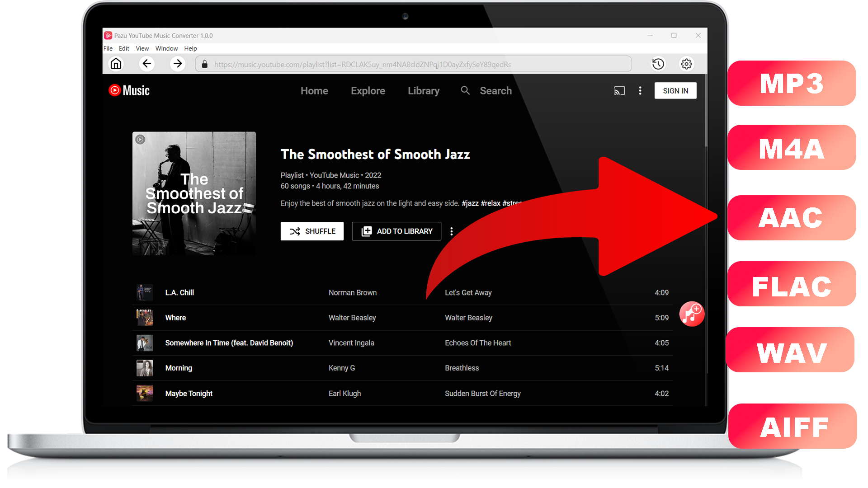Image resolution: width=868 pixels, height=488 pixels.
Task: Open playlist options three-dot menu
Action: [452, 231]
